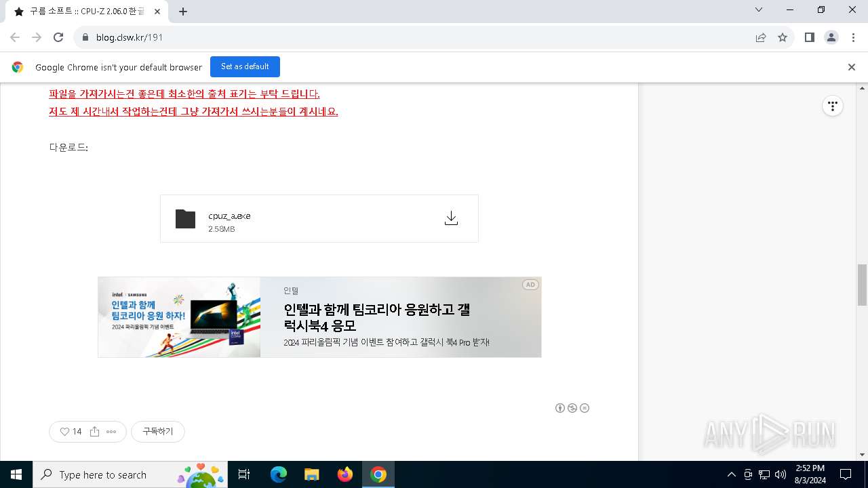Viewport: 868px width, 488px height.
Task: Expand the tab search dropdown
Action: (x=759, y=10)
